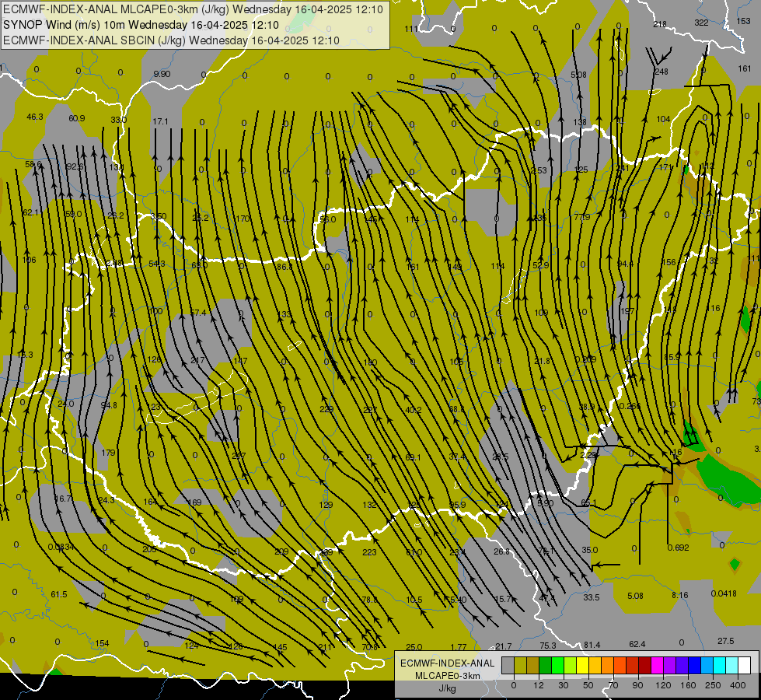
Task: Select the pure yellow legend swatch
Action: [583, 666]
